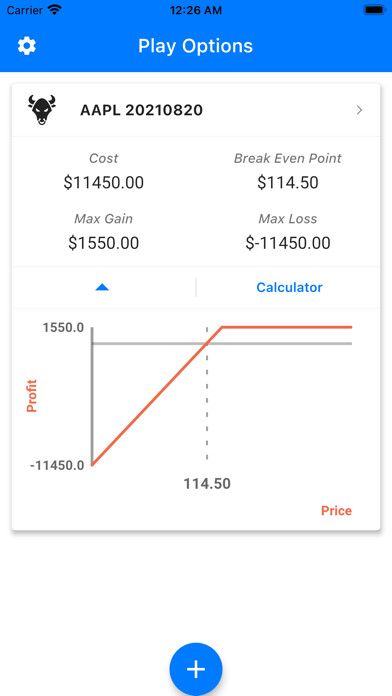Select the AAPL 20210820 title
This screenshot has width=392, height=696.
(142, 110)
